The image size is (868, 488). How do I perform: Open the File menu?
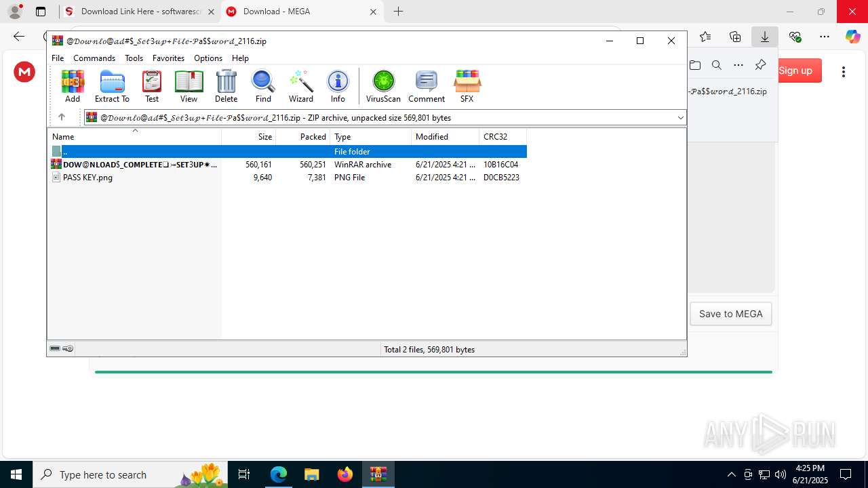pyautogui.click(x=58, y=58)
